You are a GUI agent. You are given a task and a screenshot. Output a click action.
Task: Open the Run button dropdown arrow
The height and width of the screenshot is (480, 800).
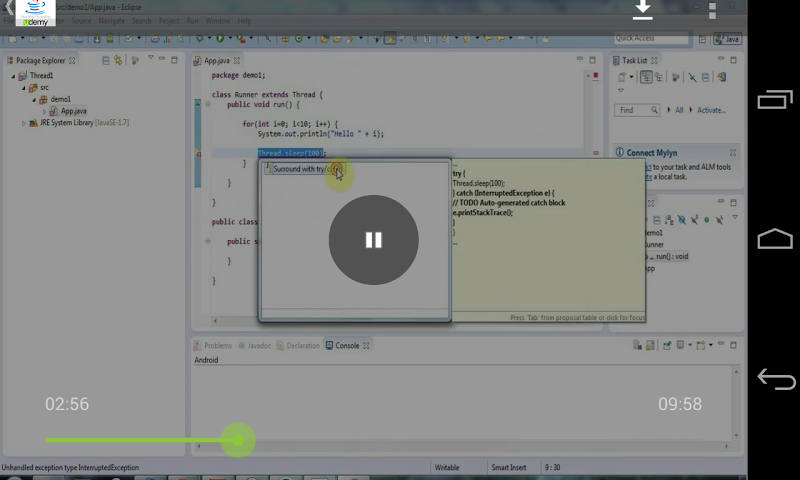[x=230, y=38]
